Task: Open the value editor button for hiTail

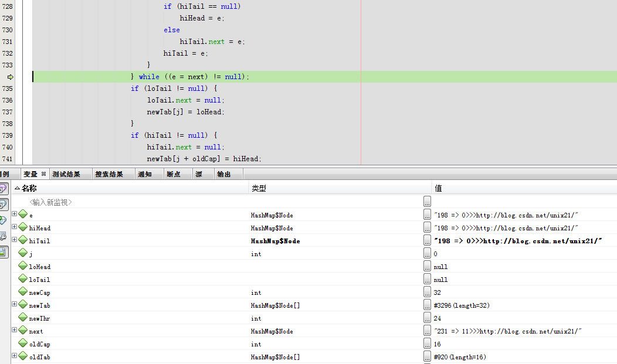Action: click(428, 240)
